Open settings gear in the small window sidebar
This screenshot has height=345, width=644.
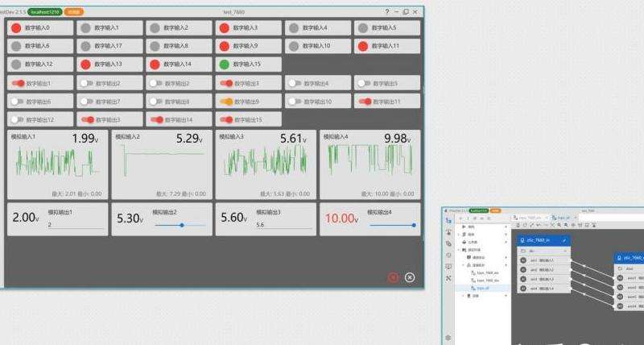(x=448, y=338)
